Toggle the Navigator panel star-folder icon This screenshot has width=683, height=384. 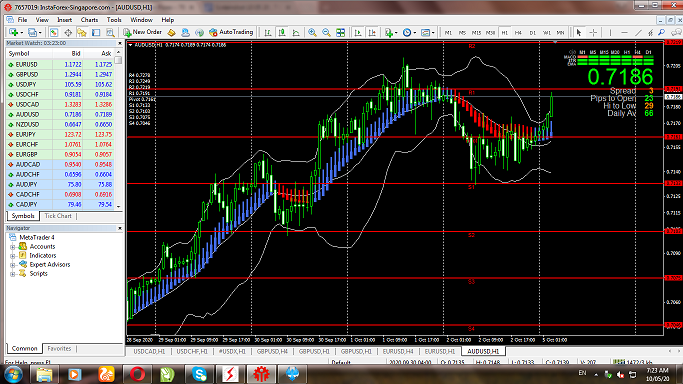pyautogui.click(x=82, y=32)
